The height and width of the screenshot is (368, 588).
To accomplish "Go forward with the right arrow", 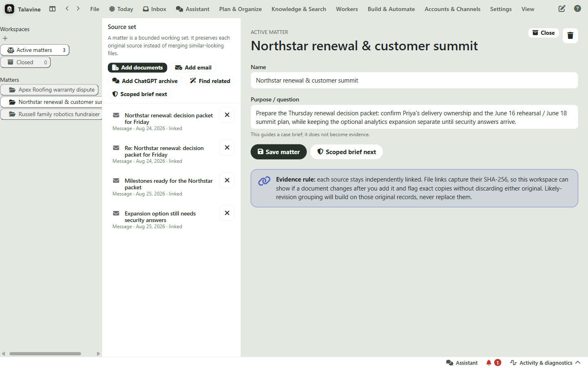I will pyautogui.click(x=78, y=9).
